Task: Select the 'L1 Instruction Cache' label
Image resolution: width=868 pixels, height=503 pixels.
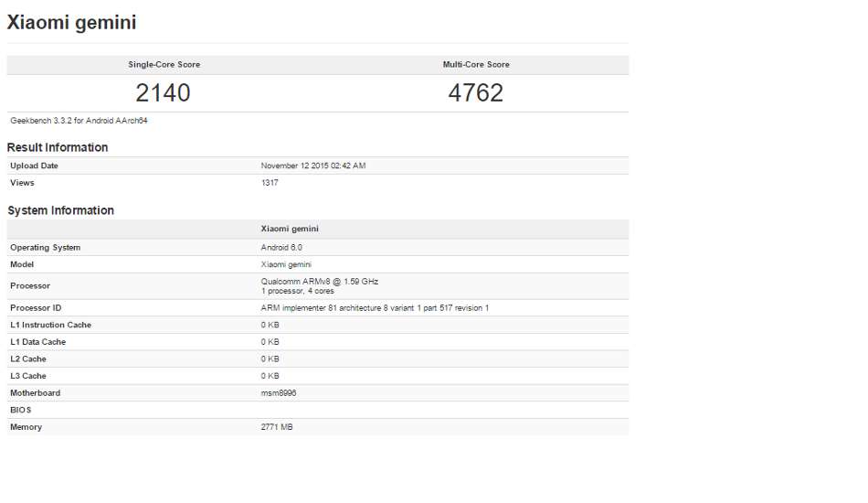Action: (50, 326)
